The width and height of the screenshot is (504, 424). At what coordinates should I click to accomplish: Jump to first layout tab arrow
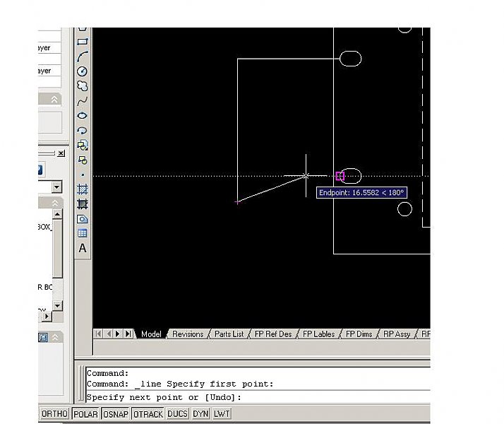pos(98,334)
